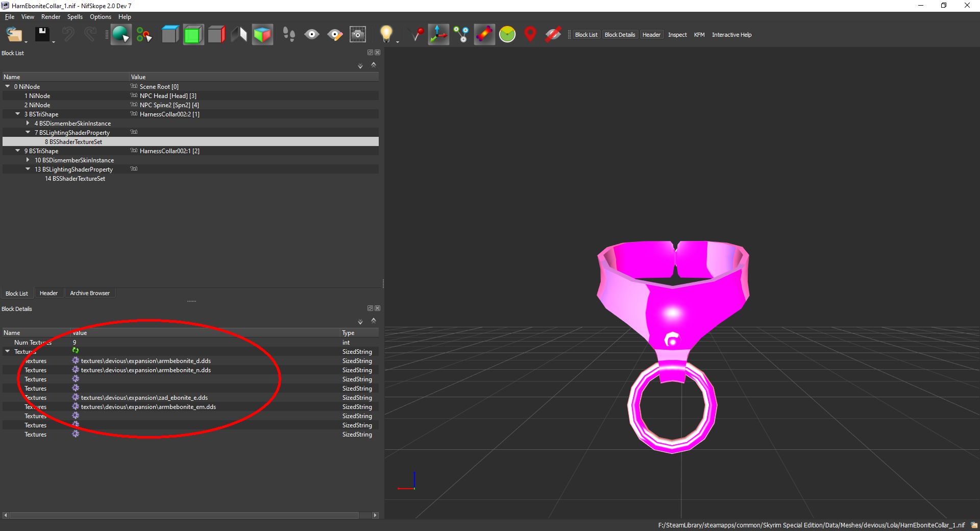
Task: Switch to Top view cube icon
Action: 170,35
